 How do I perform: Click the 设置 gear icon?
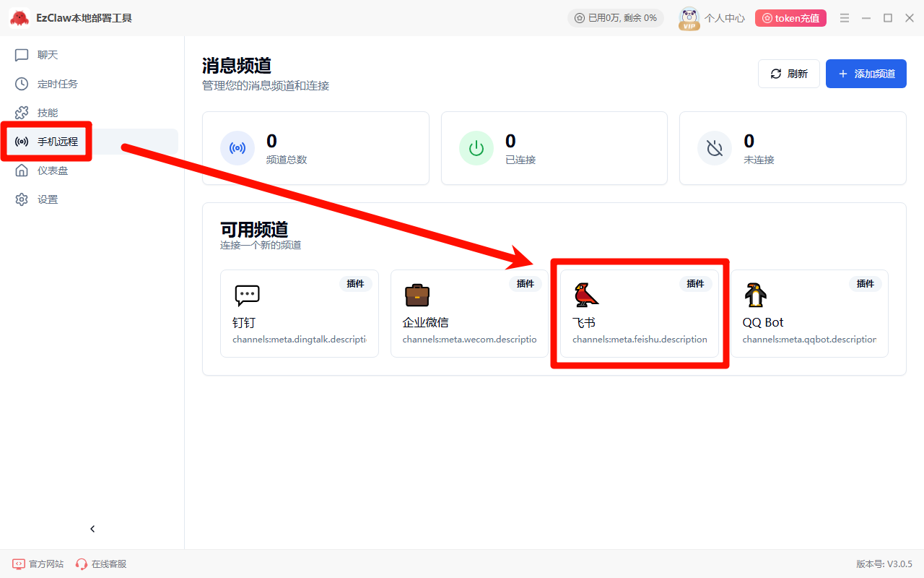click(22, 199)
